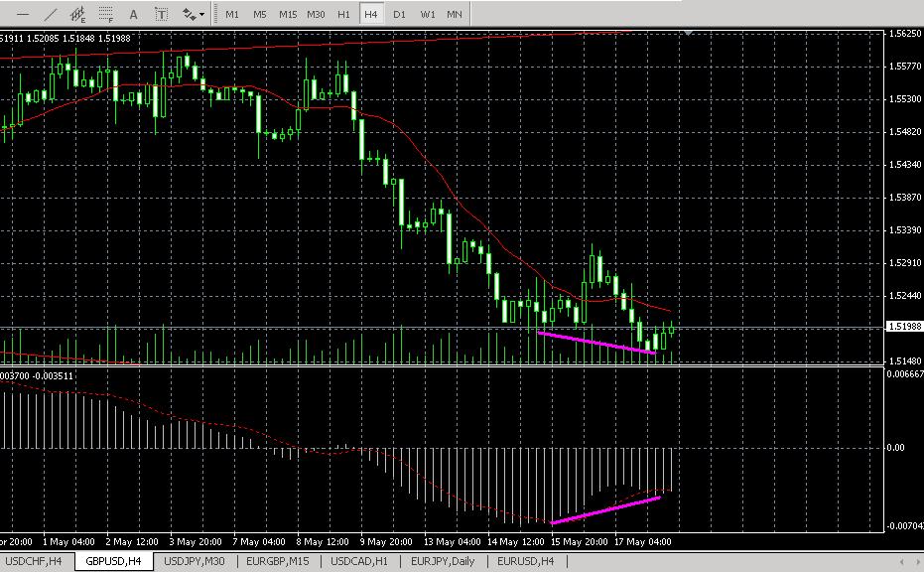
Task: Select the equidistant channel tool
Action: [77, 15]
